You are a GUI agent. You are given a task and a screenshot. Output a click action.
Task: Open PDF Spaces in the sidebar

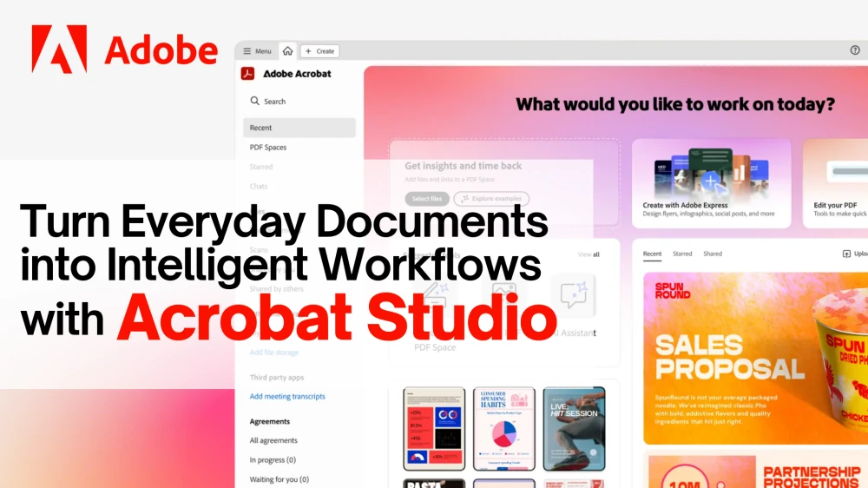(268, 148)
